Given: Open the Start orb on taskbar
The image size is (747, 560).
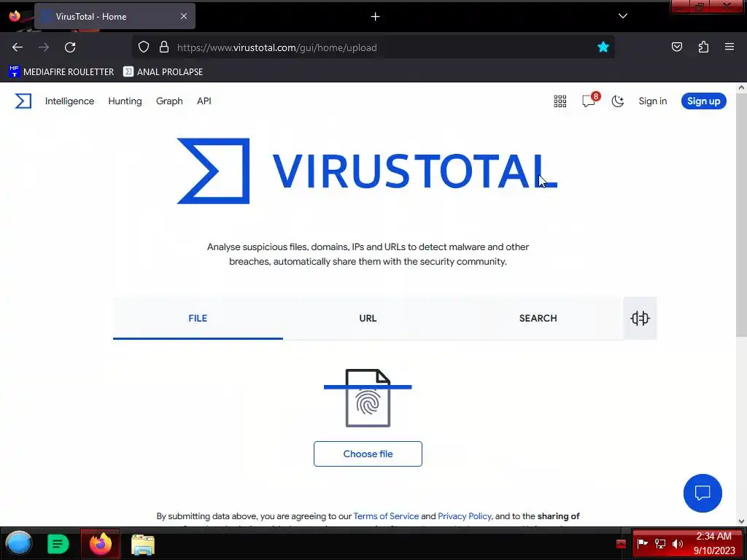Looking at the screenshot, I should coord(18,543).
